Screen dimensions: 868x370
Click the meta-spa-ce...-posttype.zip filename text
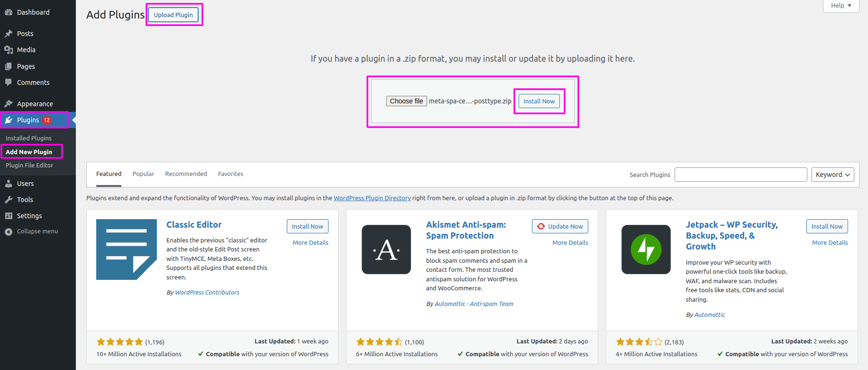click(x=470, y=101)
